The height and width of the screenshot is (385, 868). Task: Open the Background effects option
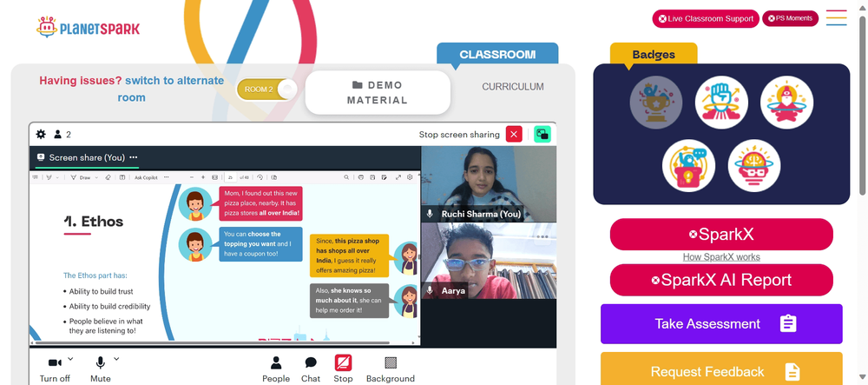click(391, 369)
